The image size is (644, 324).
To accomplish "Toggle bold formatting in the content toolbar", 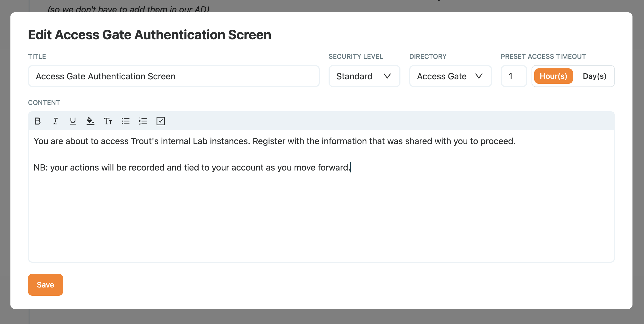I will click(x=38, y=121).
